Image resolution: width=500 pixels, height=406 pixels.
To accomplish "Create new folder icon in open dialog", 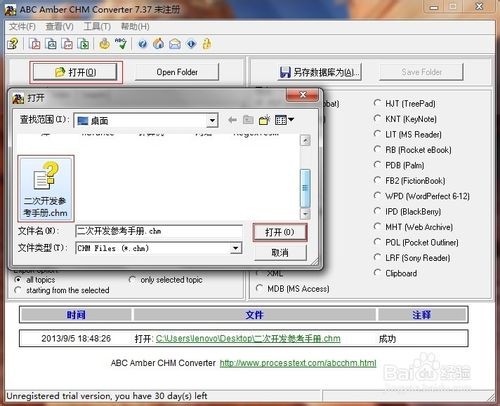I will (264, 120).
